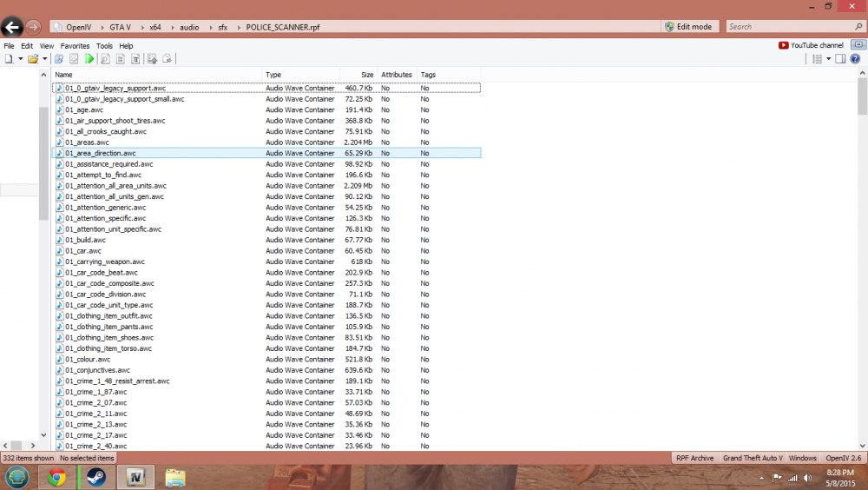Viewport: 868px width, 490px height.
Task: Click the network signal tray icon
Action: point(792,478)
